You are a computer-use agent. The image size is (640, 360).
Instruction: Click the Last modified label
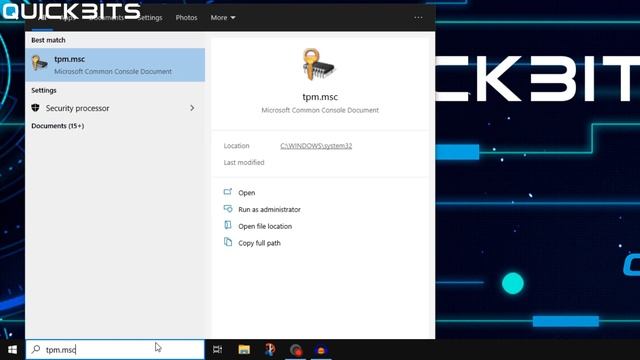coord(244,162)
